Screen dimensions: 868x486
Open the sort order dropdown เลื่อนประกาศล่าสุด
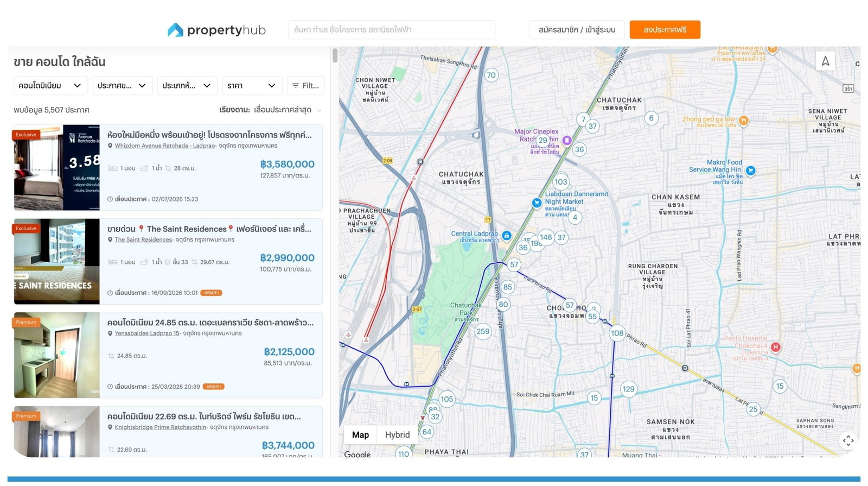point(287,110)
